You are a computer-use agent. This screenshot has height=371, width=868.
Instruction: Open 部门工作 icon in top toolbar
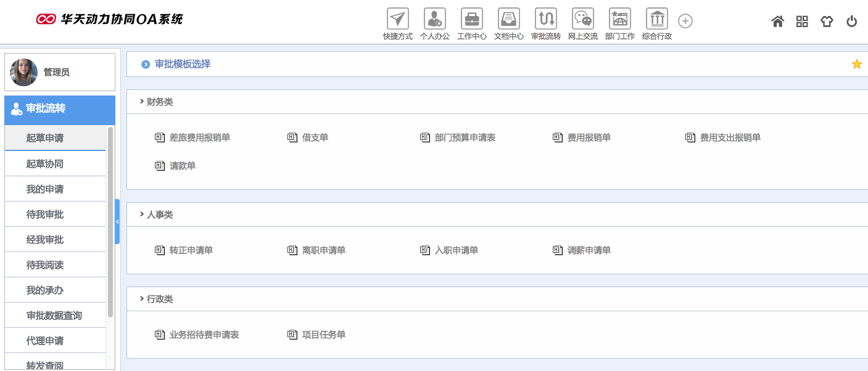coord(619,19)
